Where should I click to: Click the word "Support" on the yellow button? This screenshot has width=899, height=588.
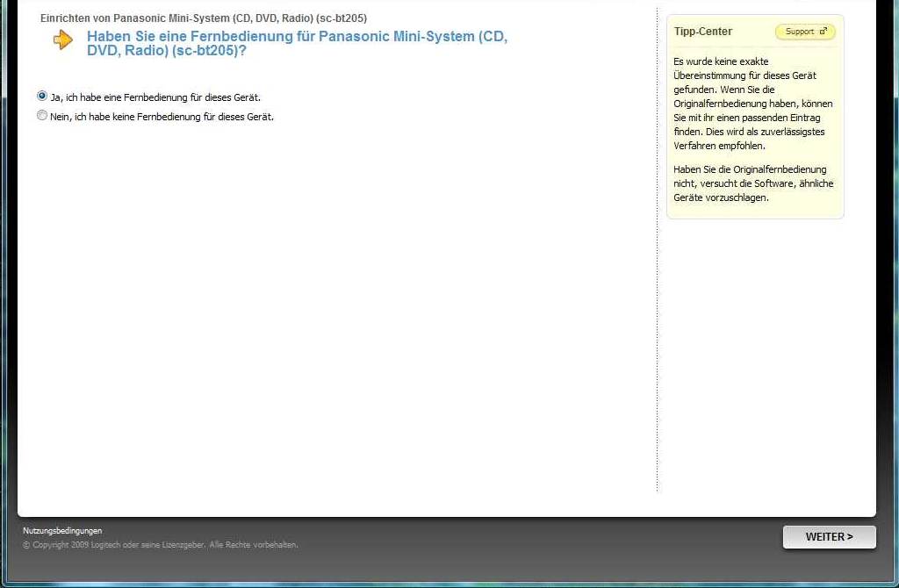[799, 32]
